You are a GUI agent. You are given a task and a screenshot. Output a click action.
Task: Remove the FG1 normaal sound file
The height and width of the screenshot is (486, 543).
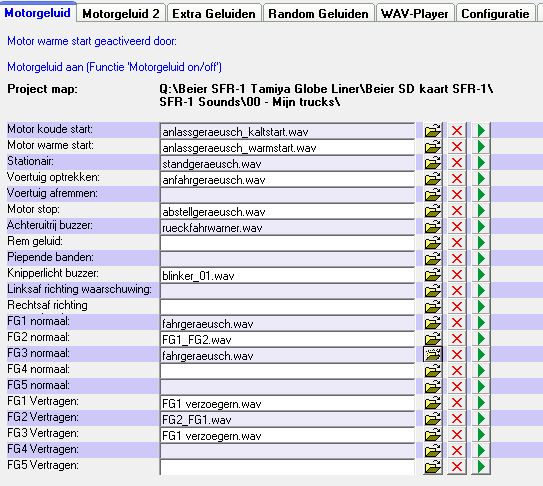click(x=457, y=322)
